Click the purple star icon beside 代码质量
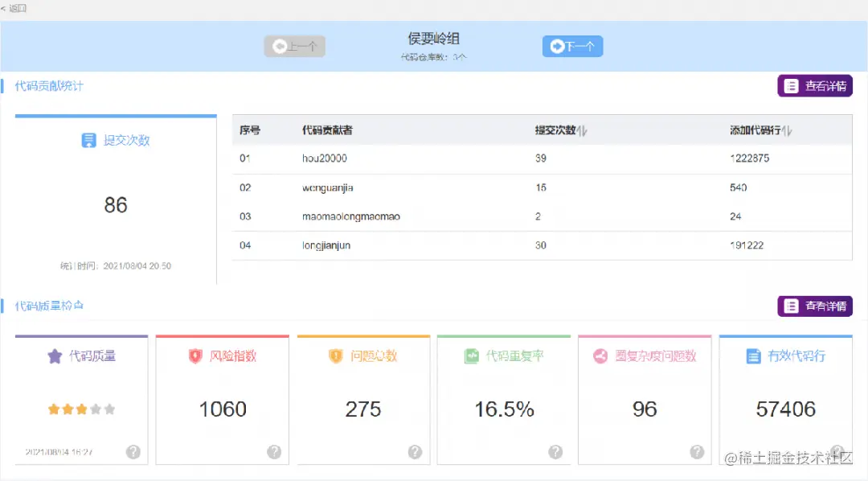This screenshot has width=868, height=481. pos(55,356)
